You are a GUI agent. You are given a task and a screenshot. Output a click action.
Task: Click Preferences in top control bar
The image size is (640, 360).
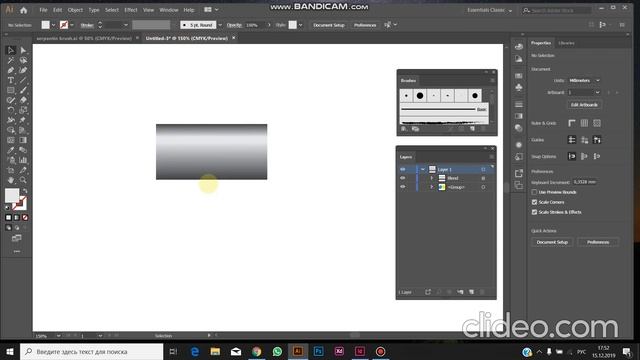(365, 25)
